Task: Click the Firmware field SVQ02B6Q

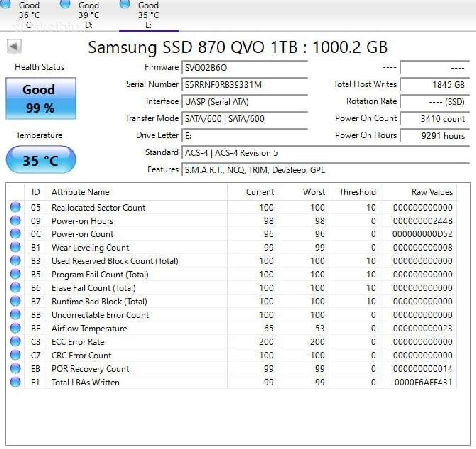Action: 244,68
